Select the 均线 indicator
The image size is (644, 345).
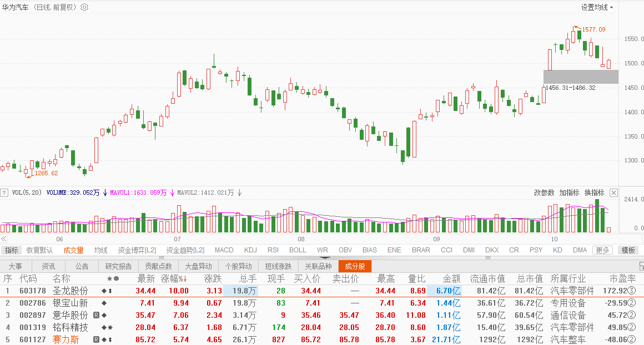pyautogui.click(x=100, y=250)
